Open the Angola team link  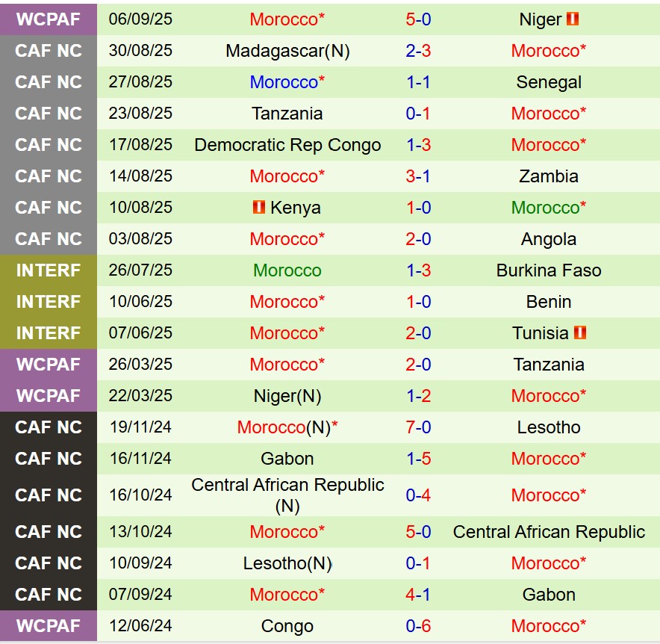tap(549, 239)
